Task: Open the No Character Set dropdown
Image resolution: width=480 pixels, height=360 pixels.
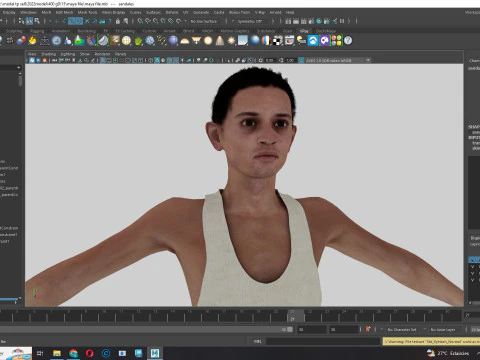Action: [x=403, y=329]
